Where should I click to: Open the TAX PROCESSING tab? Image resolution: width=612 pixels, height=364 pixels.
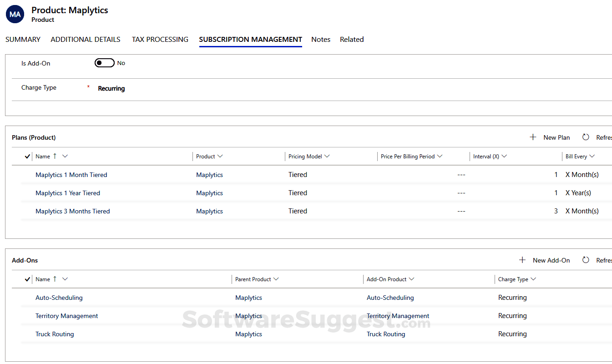(160, 40)
